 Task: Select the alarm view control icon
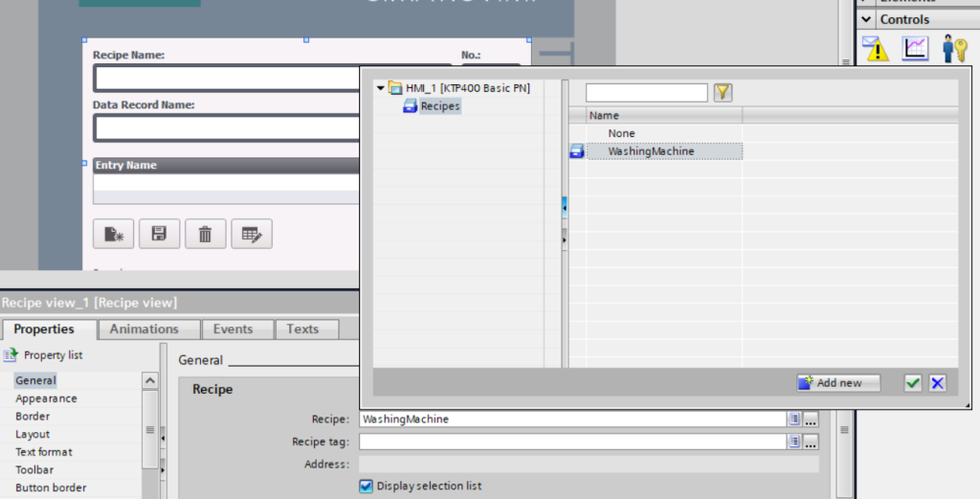pos(876,49)
